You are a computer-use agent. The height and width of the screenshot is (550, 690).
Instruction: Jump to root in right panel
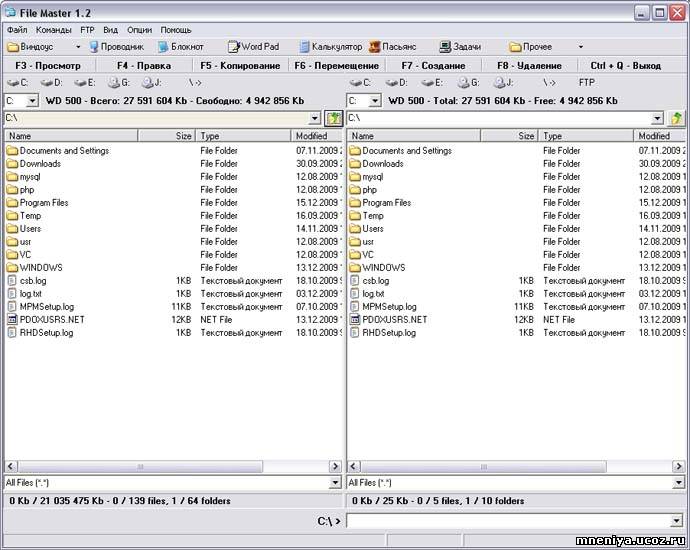[549, 82]
